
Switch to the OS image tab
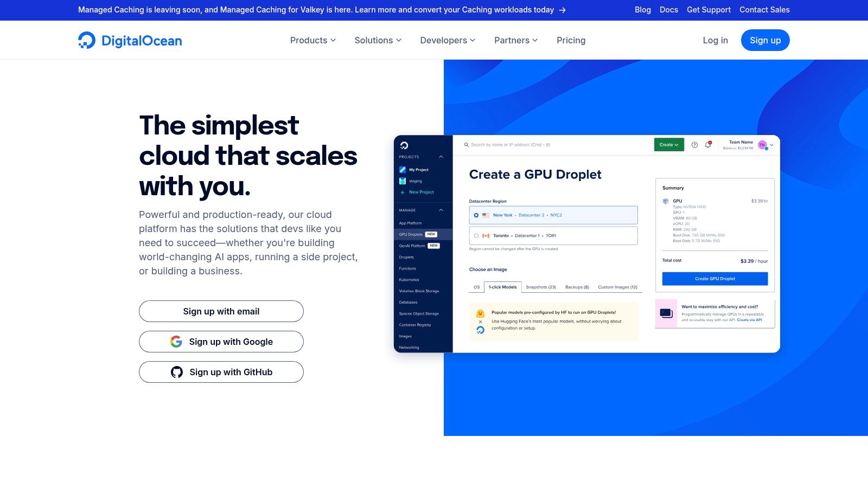[476, 287]
